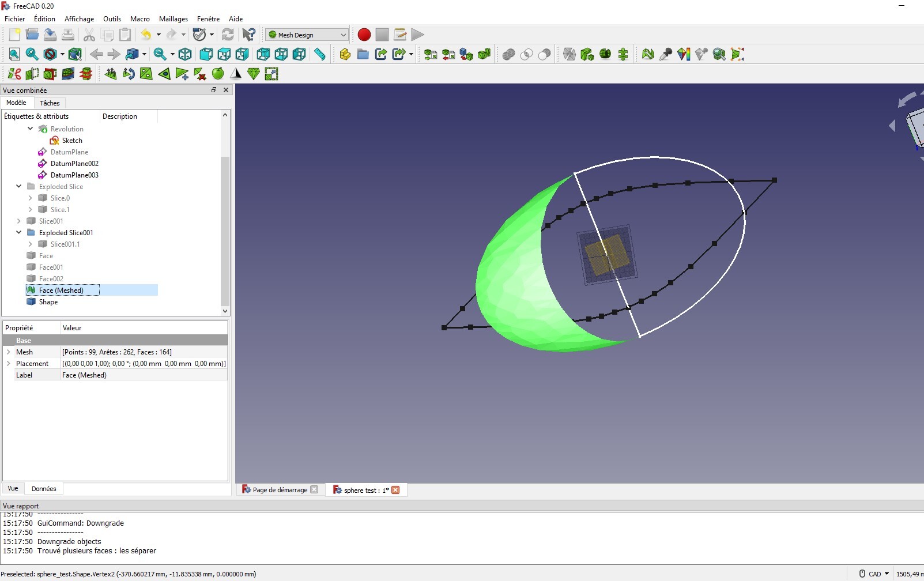Viewport: 924px width, 581px height.
Task: Switch to the Tâches tab
Action: pyautogui.click(x=50, y=103)
